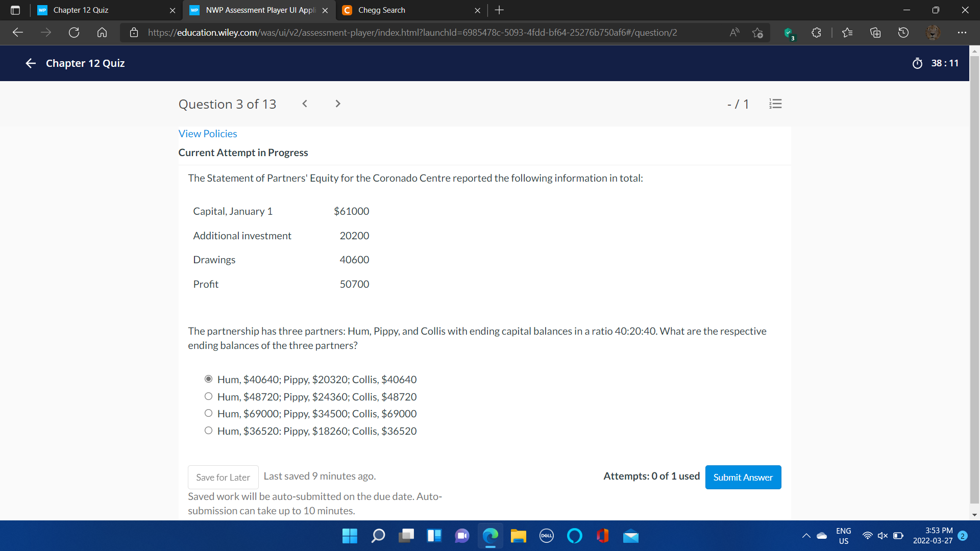Show hidden system tray icons chevron
This screenshot has width=980, height=551.
[806, 536]
